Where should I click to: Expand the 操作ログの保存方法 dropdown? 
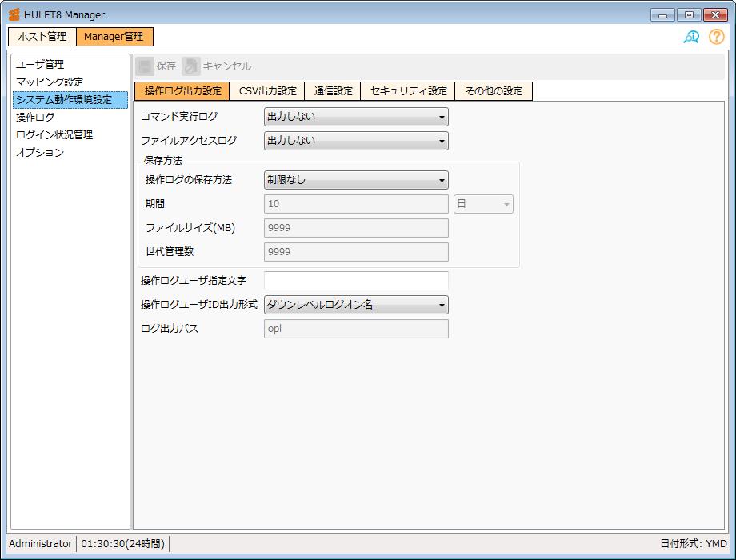(356, 180)
